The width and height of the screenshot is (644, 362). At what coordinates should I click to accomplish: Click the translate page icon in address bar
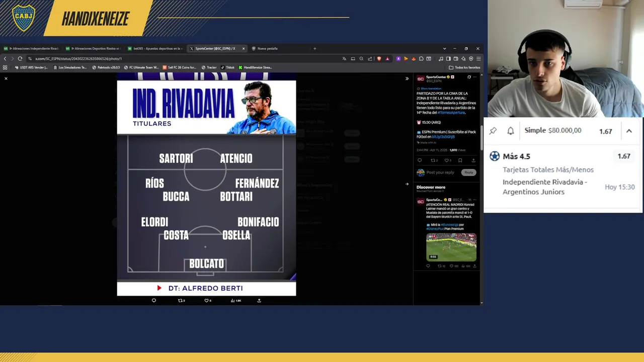[345, 59]
